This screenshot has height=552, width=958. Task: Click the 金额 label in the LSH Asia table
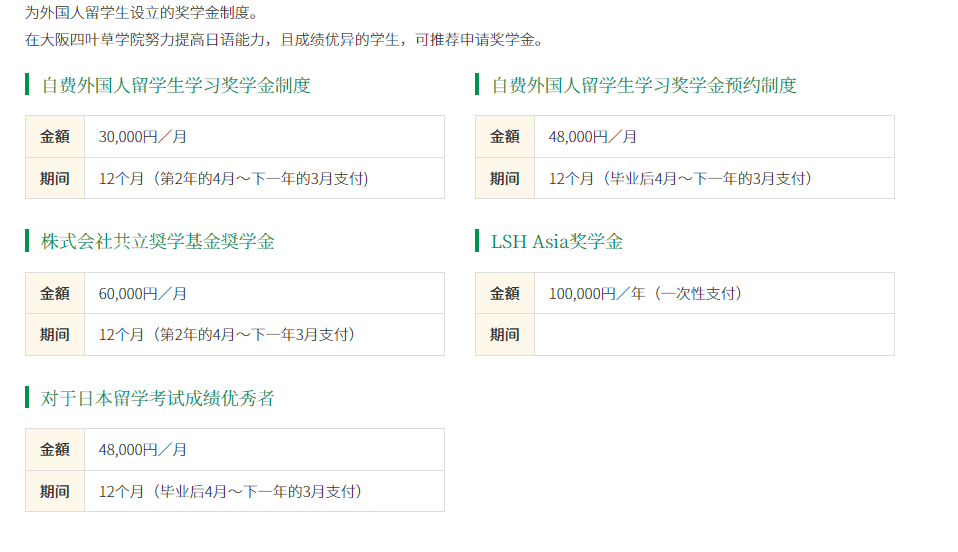click(505, 293)
